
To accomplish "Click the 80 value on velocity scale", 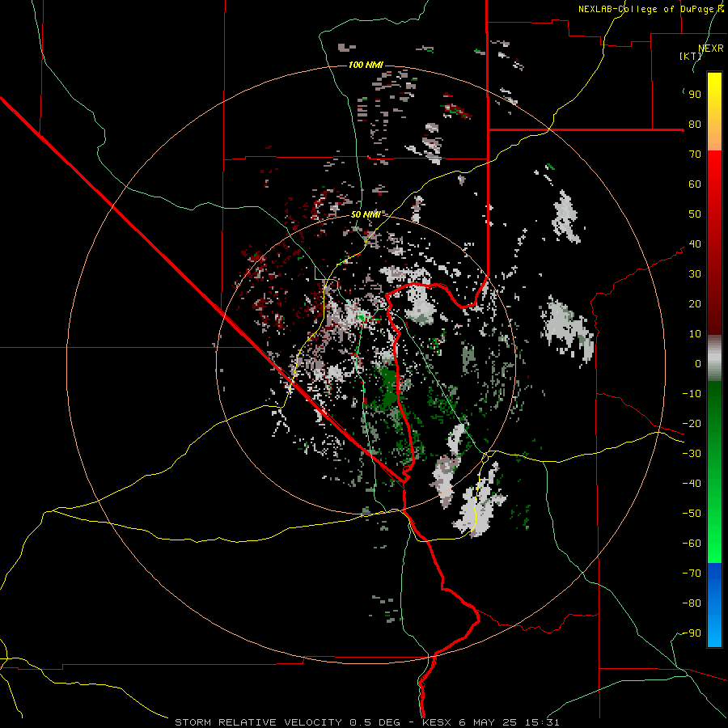I will (695, 125).
